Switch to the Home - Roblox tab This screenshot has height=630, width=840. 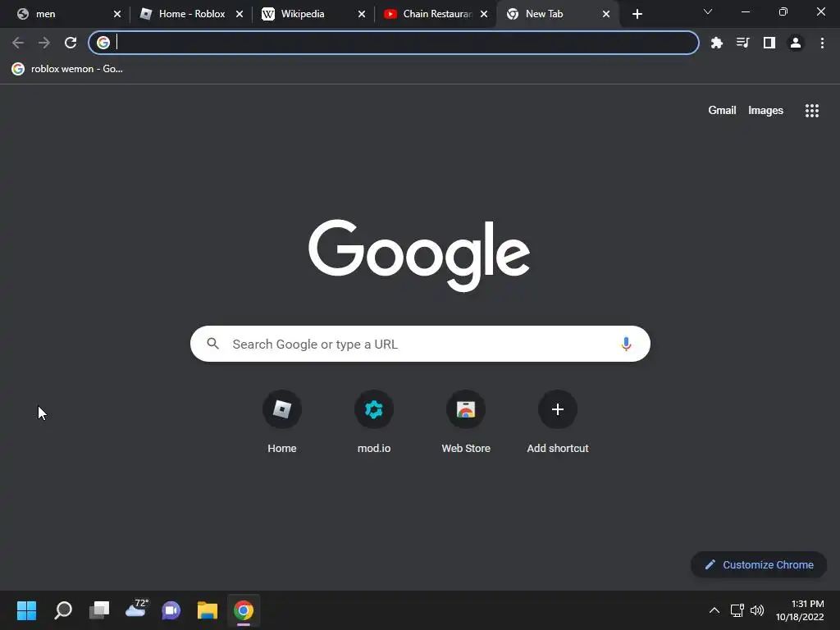[190, 14]
